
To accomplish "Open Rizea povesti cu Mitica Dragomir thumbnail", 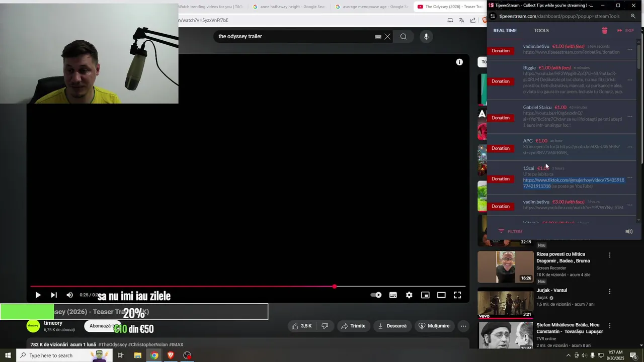I will [x=505, y=267].
